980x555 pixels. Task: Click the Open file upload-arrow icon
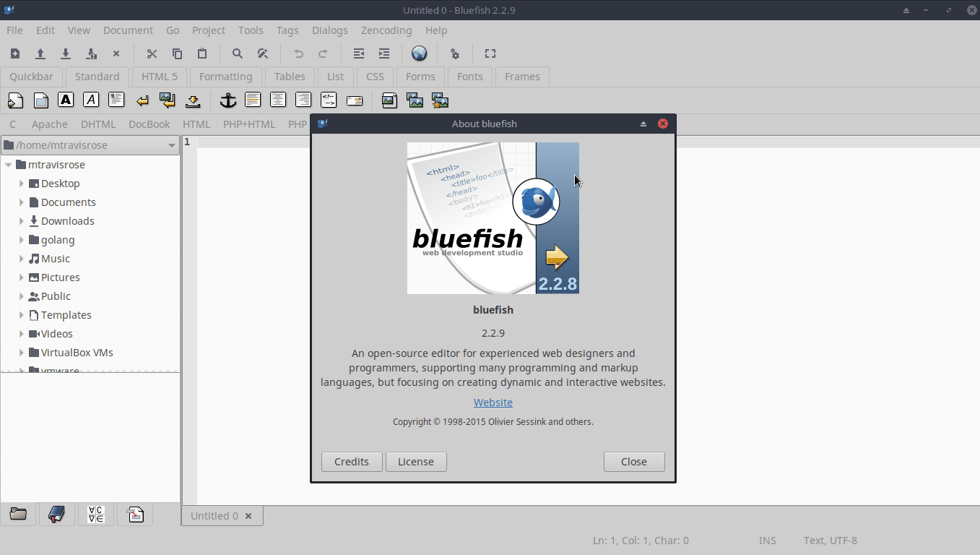pos(40,53)
